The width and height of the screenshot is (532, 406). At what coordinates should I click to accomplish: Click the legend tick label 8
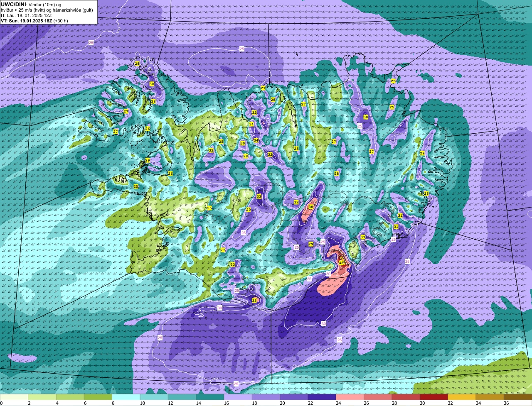113,403
